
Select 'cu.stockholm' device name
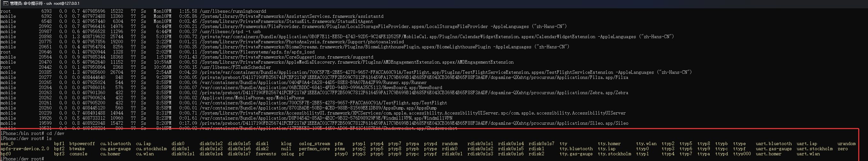coord(151,149)
